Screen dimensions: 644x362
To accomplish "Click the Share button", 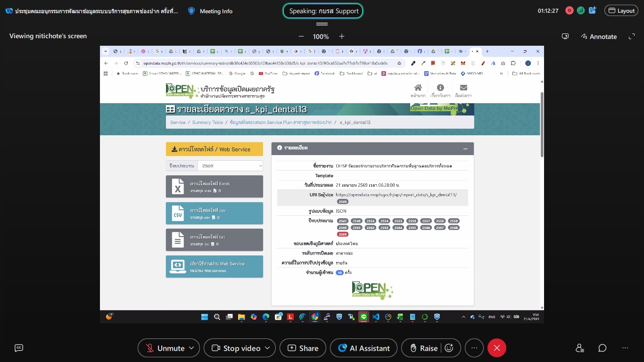I will 303,348.
